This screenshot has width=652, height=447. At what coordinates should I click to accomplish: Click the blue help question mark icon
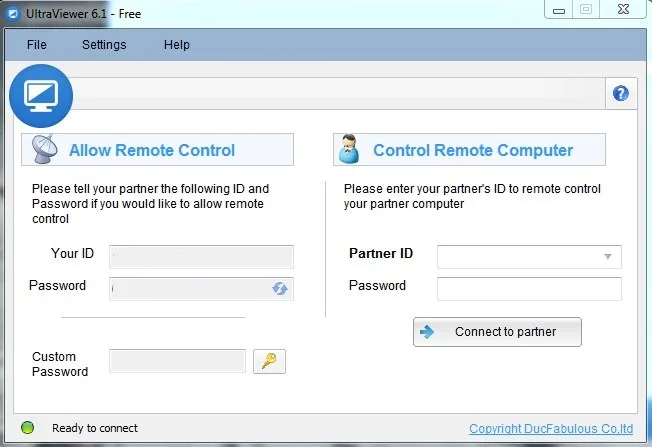(x=620, y=94)
